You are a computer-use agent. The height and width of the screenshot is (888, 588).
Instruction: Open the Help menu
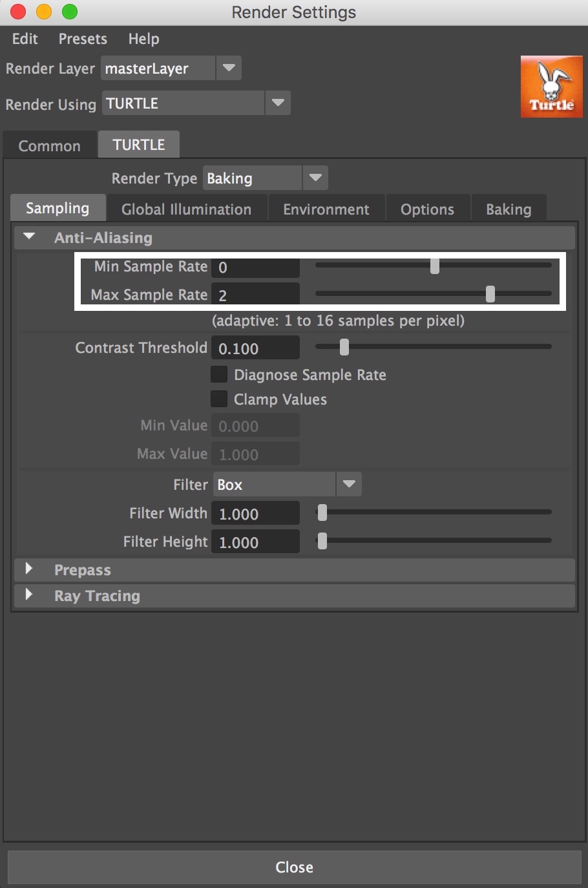pos(143,39)
